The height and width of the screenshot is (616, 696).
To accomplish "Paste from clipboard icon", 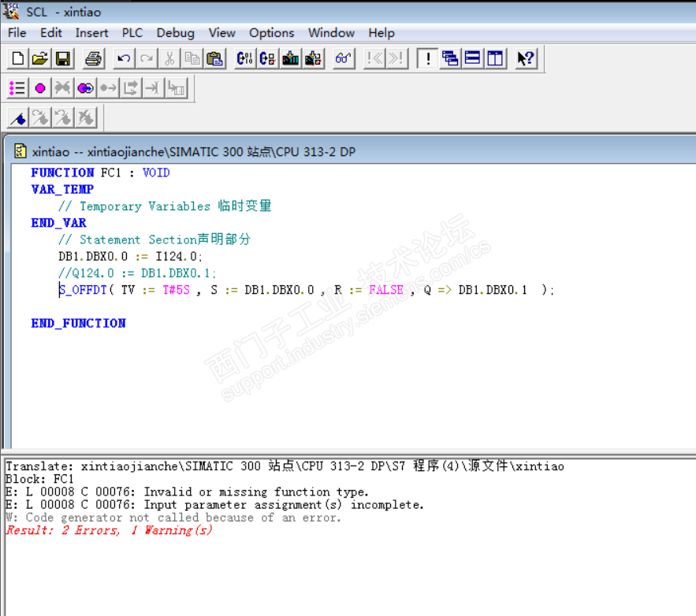I will pyautogui.click(x=214, y=58).
